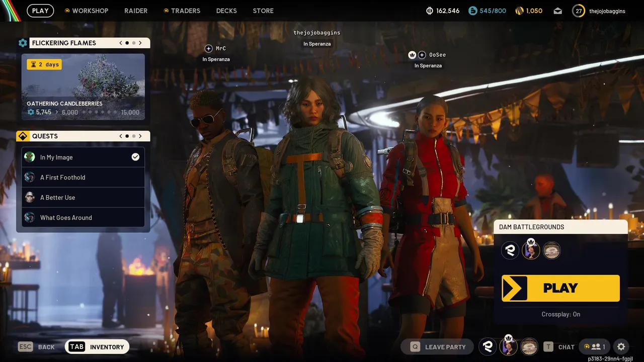The width and height of the screenshot is (644, 362).
Task: Click the A Better Use quest giver portrait
Action: [x=30, y=197]
